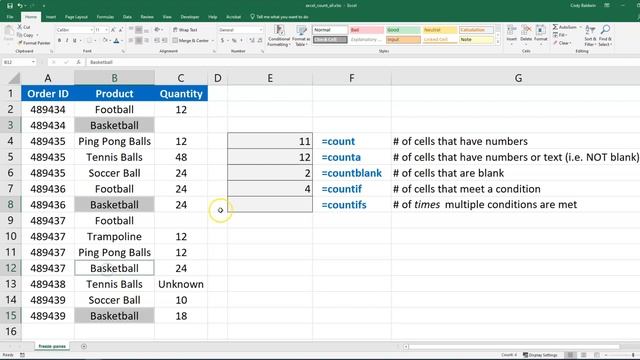
Task: Switch to the Page Layout tab
Action: point(76,17)
